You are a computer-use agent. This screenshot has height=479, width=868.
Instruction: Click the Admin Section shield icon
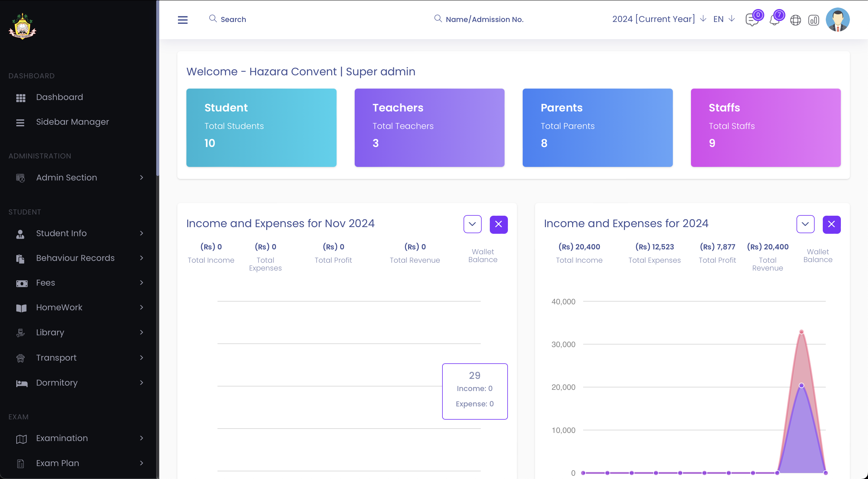tap(21, 177)
